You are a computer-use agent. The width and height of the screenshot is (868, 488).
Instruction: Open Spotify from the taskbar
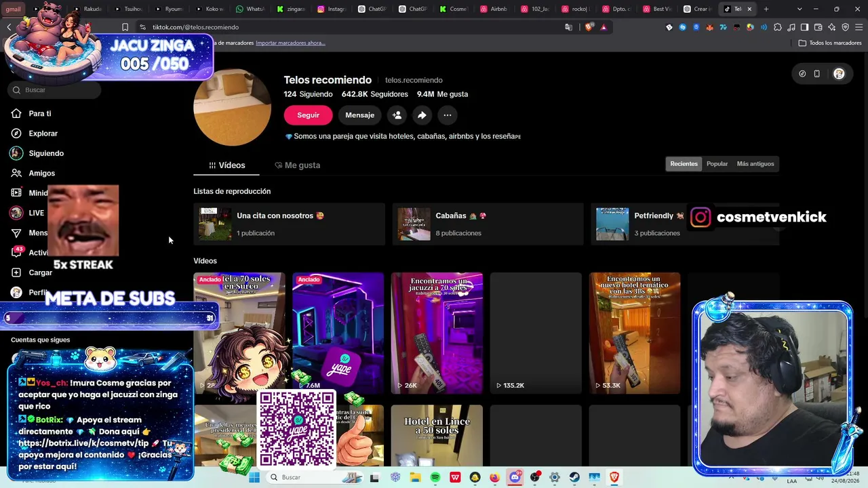pyautogui.click(x=435, y=477)
